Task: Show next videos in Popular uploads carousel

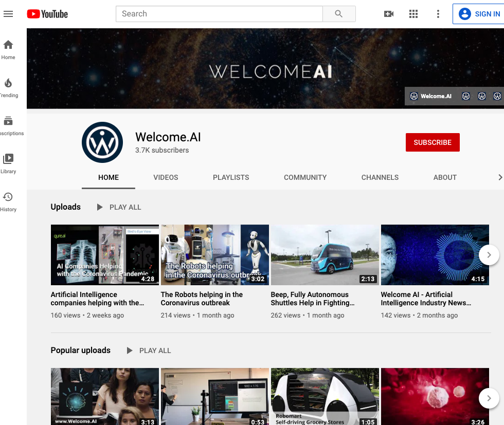Action: 489,398
